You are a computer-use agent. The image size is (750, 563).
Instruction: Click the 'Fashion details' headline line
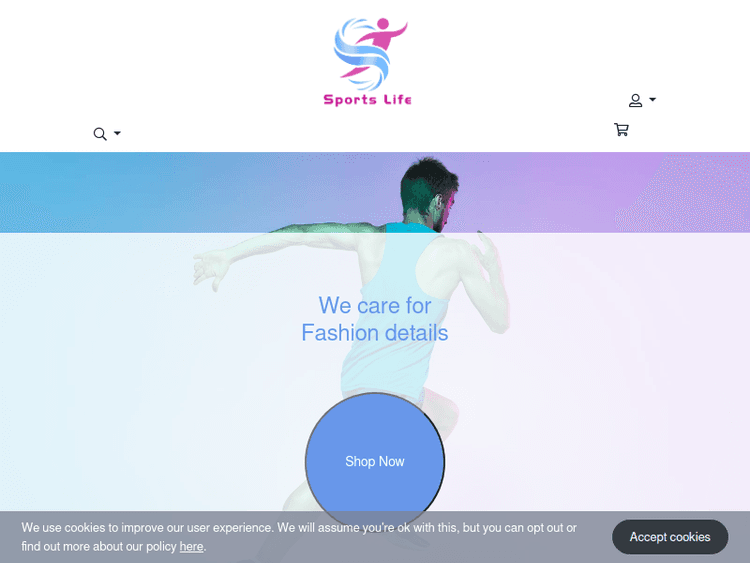point(375,333)
